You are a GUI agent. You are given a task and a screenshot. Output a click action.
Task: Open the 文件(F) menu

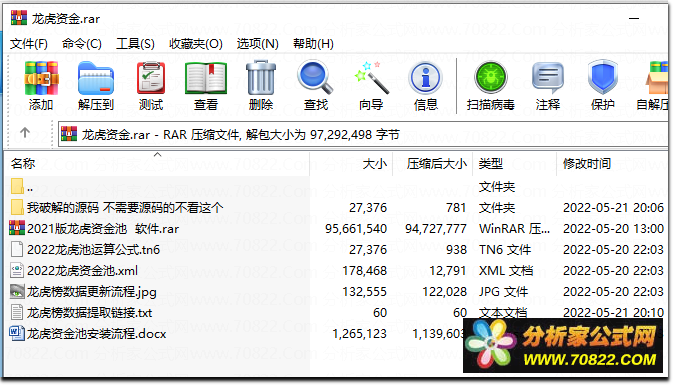point(29,44)
